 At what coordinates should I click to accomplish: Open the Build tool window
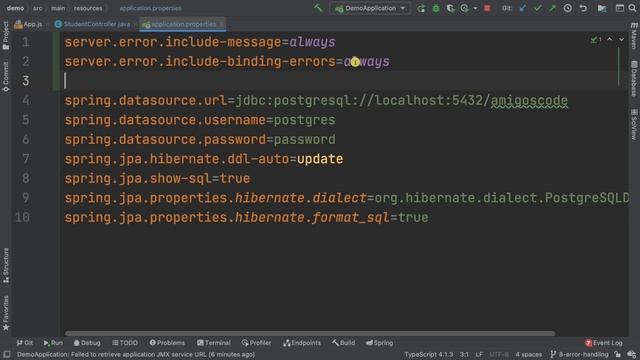343,343
